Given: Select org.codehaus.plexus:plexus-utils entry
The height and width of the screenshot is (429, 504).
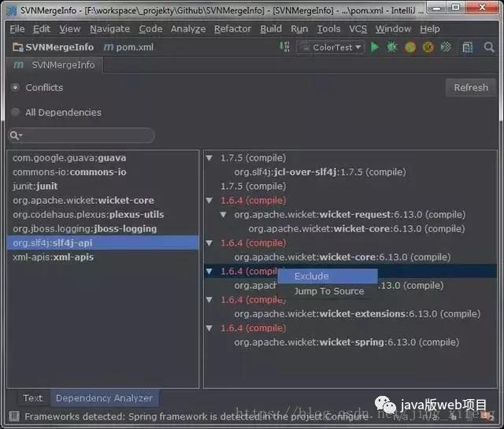Looking at the screenshot, I should tap(103, 214).
